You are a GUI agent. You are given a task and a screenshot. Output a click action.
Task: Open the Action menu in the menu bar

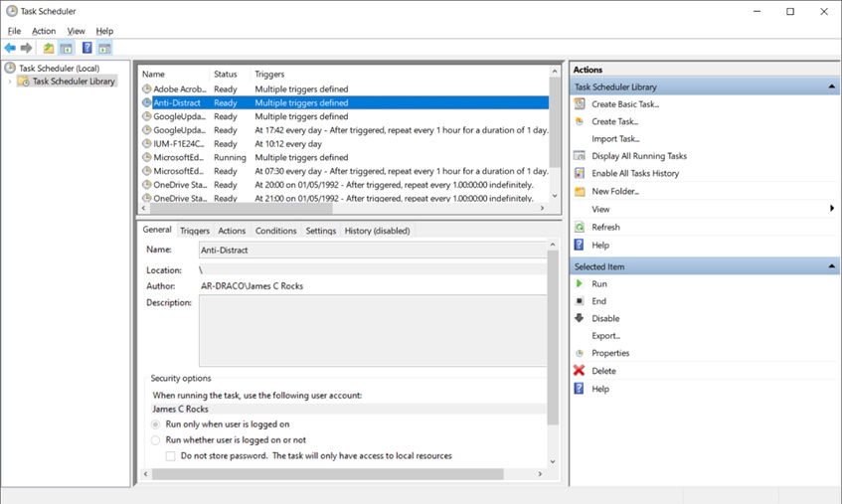[44, 31]
